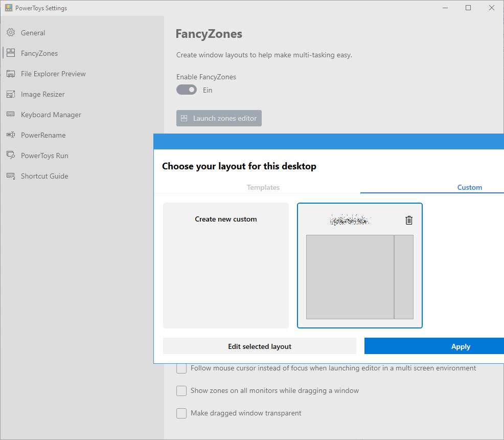Click the Keyboard Manager keyboard icon
The width and height of the screenshot is (504, 440).
[11, 114]
